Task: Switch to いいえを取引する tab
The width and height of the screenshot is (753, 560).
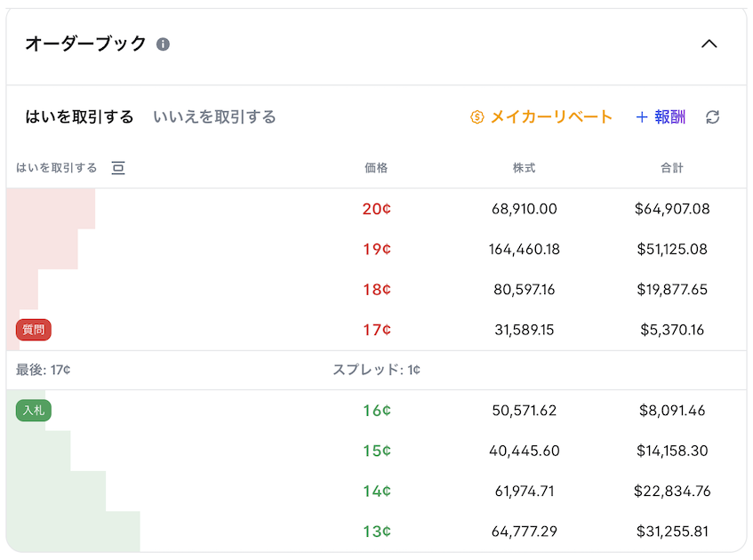Action: click(x=214, y=116)
